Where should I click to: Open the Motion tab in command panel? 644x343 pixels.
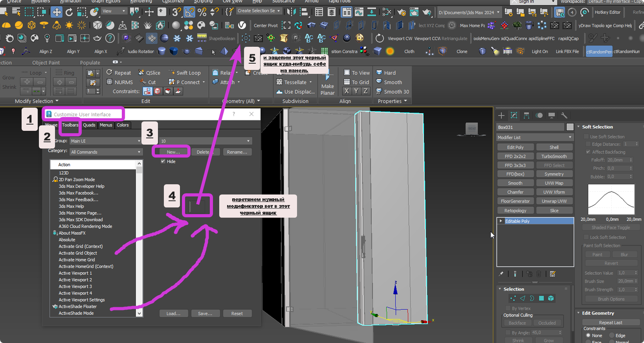coord(538,115)
